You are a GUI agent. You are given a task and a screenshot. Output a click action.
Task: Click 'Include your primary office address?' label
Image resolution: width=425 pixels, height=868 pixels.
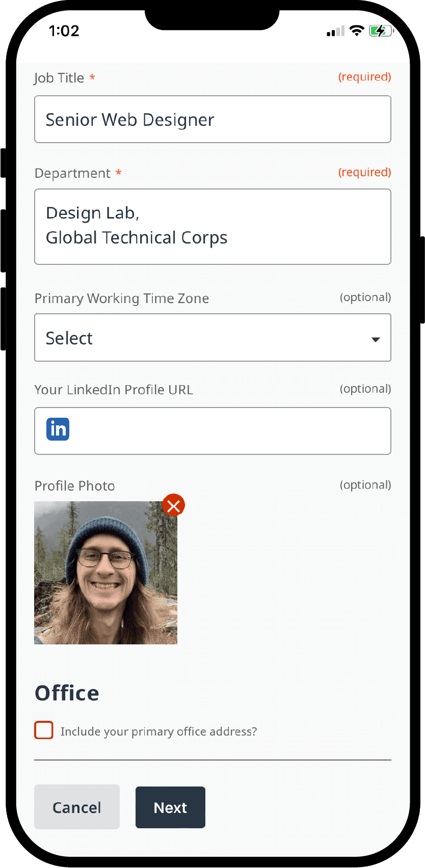[158, 731]
